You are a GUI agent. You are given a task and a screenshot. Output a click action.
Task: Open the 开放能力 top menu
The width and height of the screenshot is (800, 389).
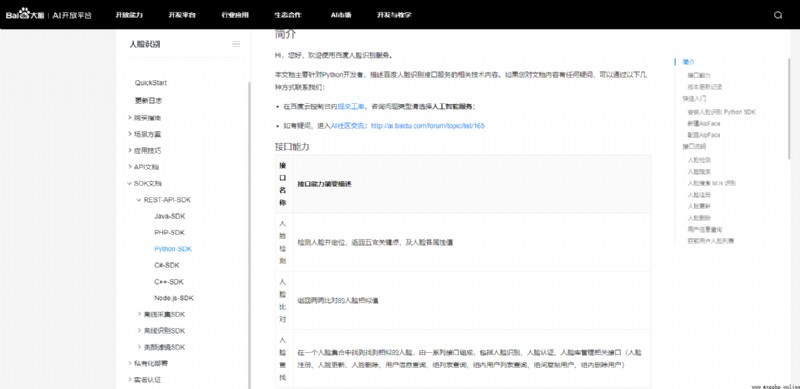coord(129,15)
